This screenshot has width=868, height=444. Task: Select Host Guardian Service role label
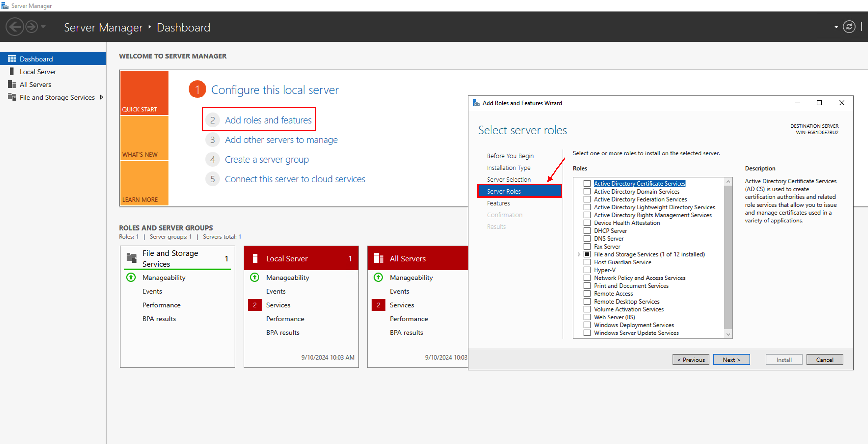pos(622,262)
